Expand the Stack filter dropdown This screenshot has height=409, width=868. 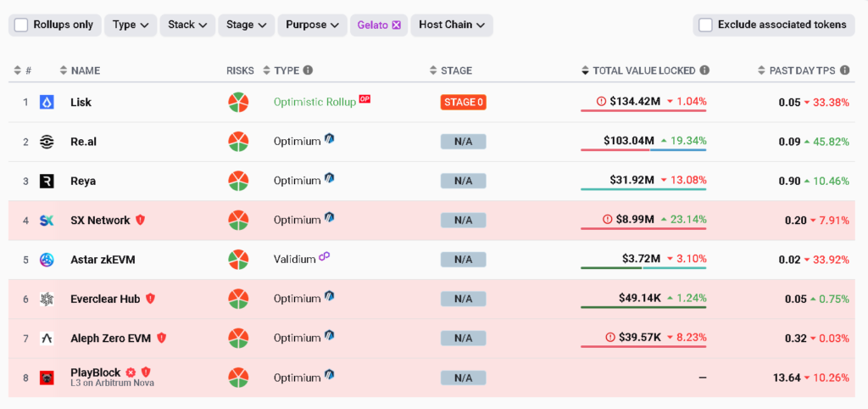[x=188, y=25]
